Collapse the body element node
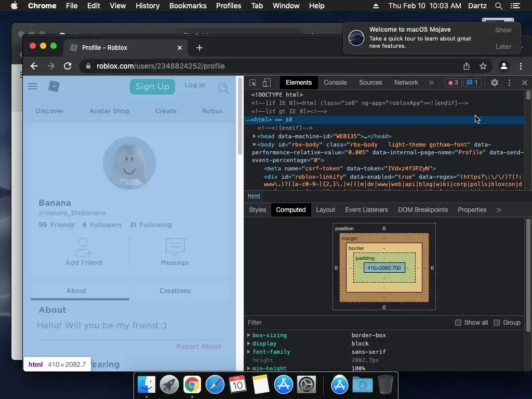 coord(254,144)
